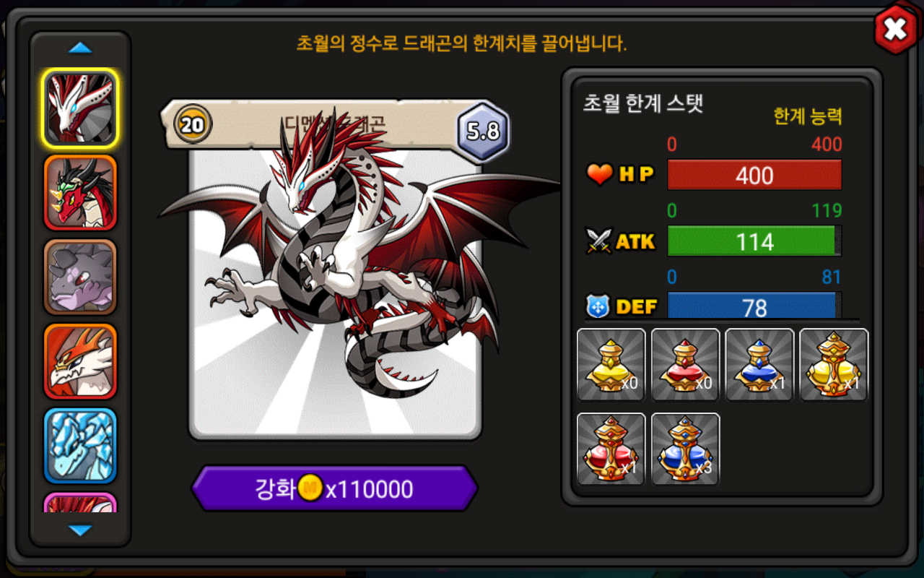
Task: Tap the small yellow essence potion x0
Action: [x=611, y=365]
